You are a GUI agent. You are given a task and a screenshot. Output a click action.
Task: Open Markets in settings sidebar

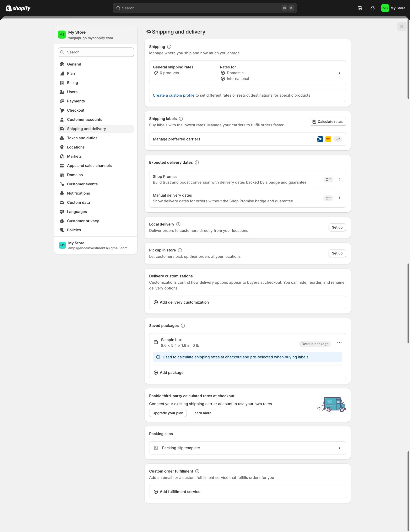click(74, 156)
